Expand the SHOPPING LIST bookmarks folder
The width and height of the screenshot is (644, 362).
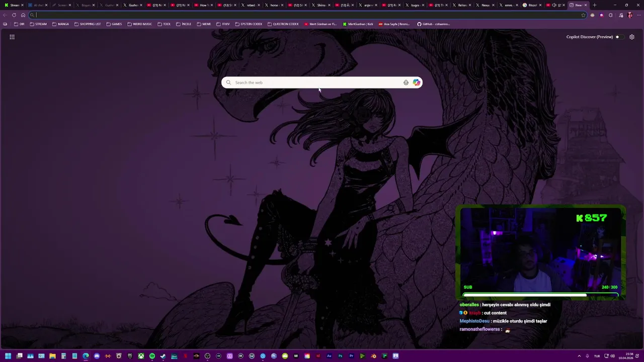[x=88, y=24]
